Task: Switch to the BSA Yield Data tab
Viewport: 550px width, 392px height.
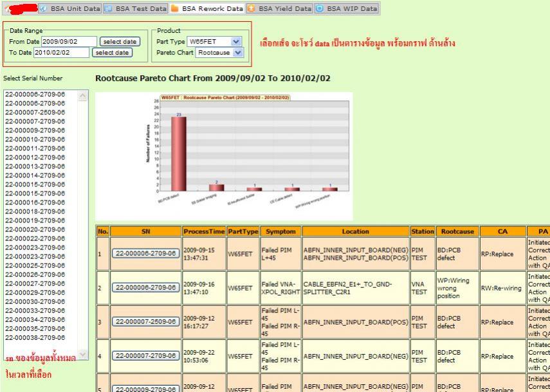Action: pyautogui.click(x=280, y=9)
